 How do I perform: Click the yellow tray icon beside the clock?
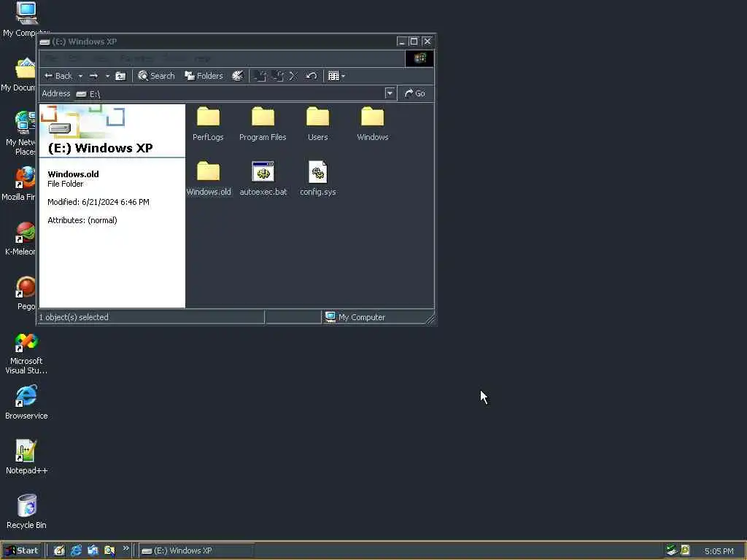coord(685,551)
